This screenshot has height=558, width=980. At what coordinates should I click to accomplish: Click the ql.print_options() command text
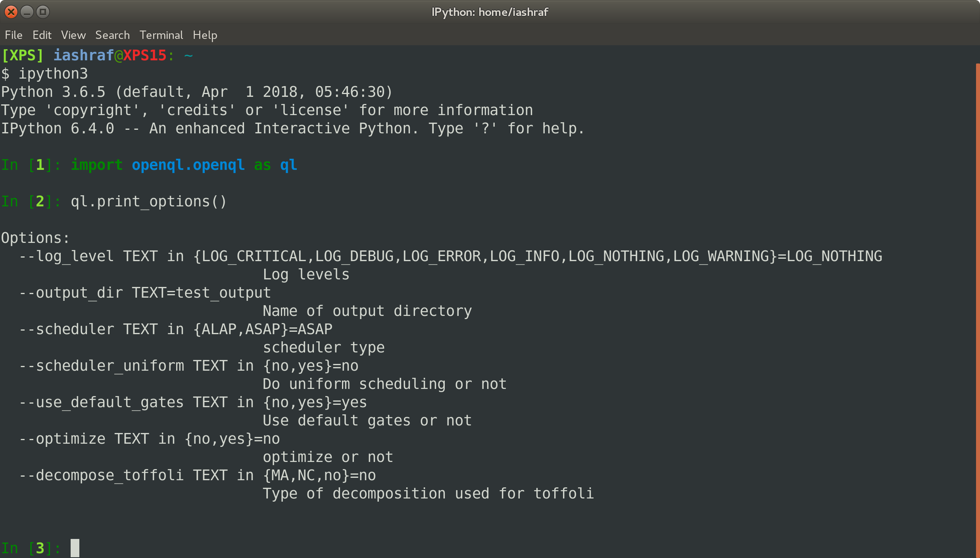click(149, 201)
